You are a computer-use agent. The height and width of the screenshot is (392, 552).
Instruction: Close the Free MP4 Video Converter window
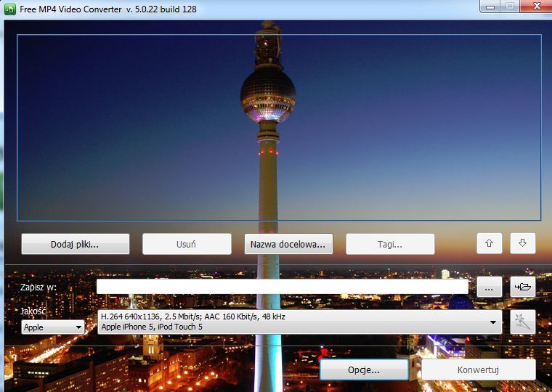[536, 6]
